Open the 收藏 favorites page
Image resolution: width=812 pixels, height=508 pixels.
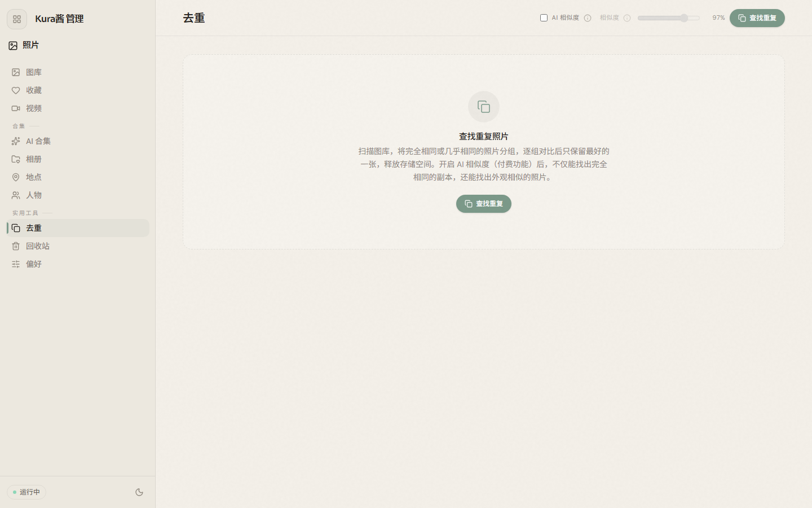[x=78, y=90]
